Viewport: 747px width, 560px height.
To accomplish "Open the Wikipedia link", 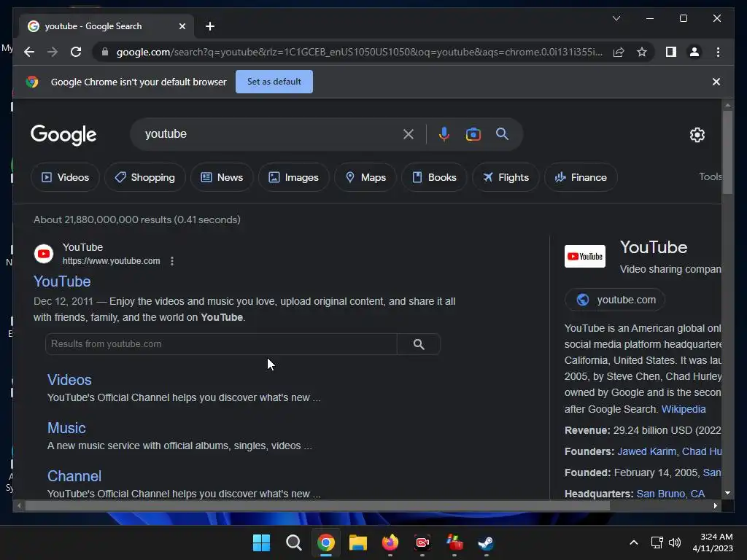I will pos(683,409).
